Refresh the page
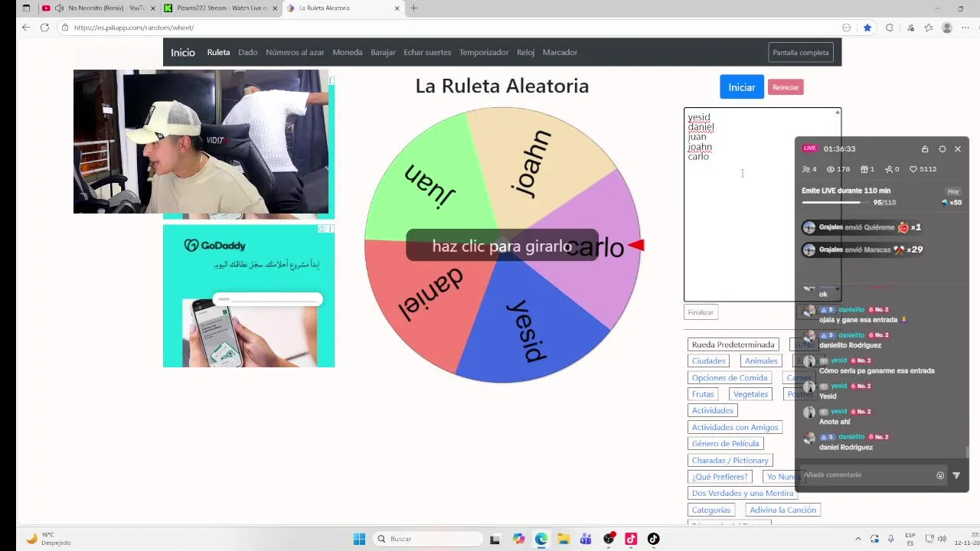This screenshot has width=980, height=551. pyautogui.click(x=44, y=28)
